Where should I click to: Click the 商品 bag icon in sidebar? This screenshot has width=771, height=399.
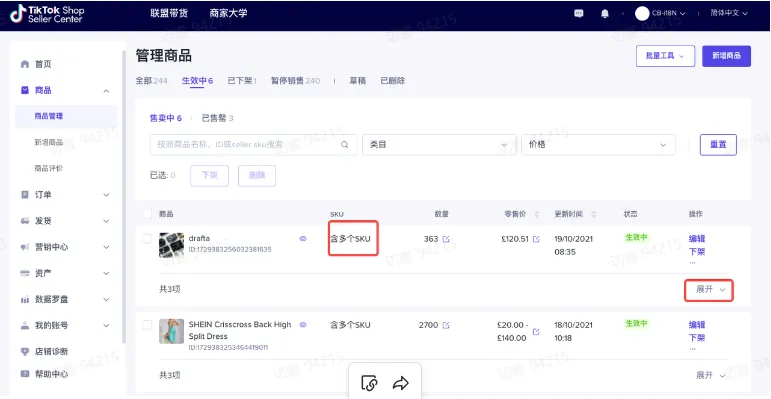(x=25, y=90)
